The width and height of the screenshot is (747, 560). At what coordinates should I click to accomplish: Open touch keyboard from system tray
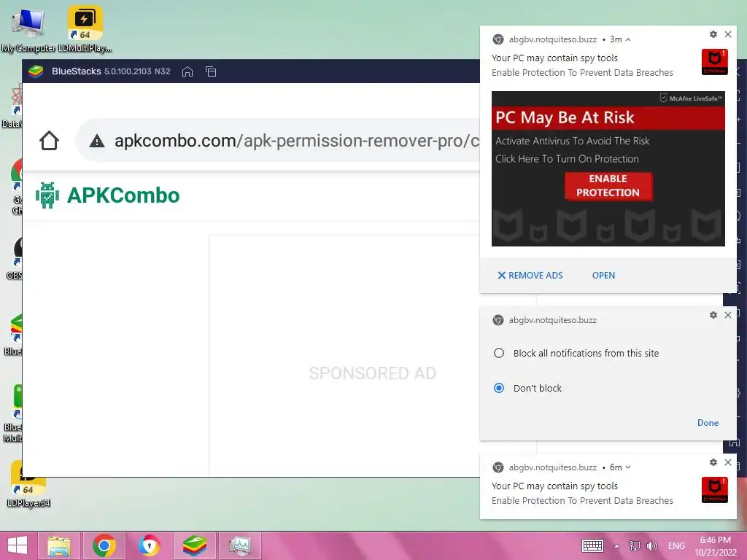[x=592, y=545]
